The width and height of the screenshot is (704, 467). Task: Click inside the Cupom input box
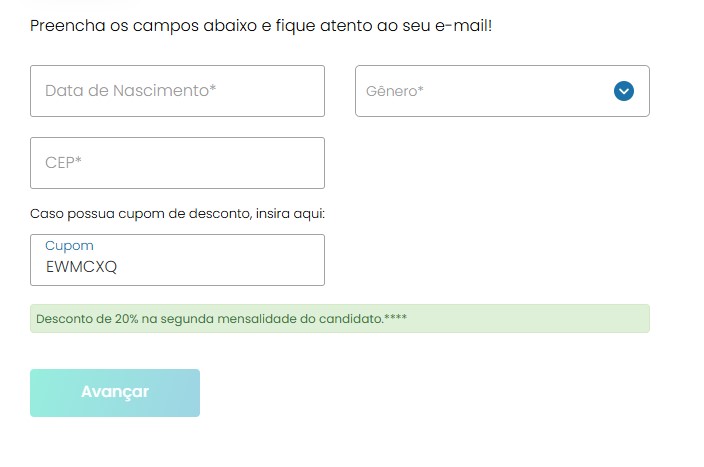177,260
